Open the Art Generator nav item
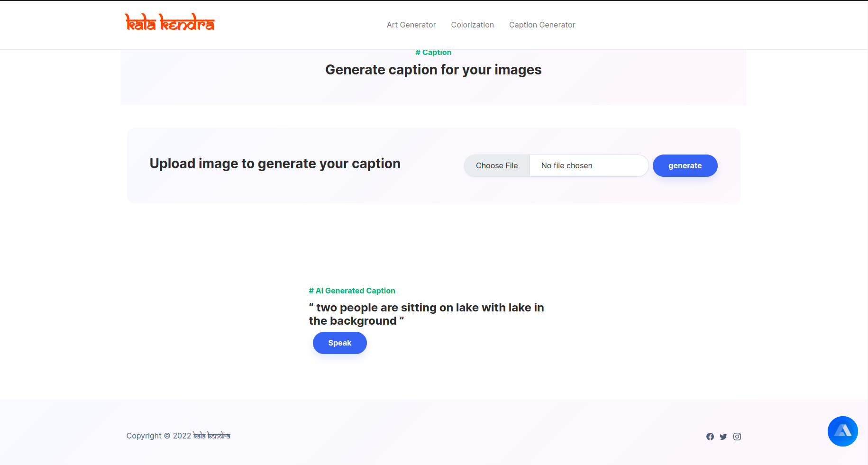868x465 pixels. 411,25
